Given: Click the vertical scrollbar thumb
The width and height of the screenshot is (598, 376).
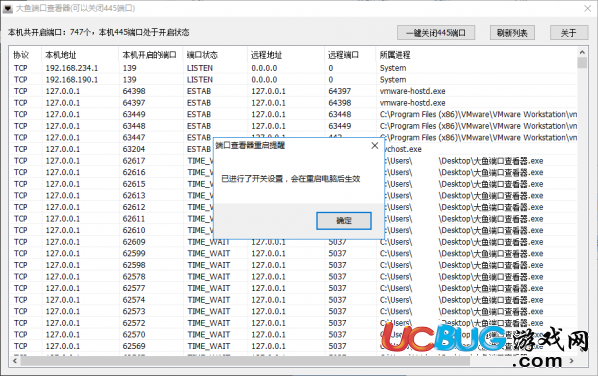Looking at the screenshot, I should pos(582,63).
